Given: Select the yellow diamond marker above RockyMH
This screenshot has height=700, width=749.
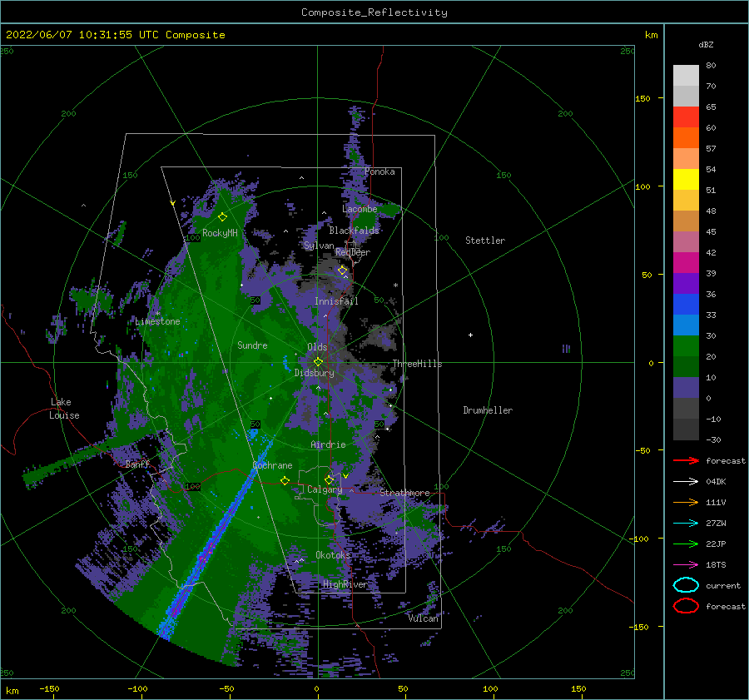Looking at the screenshot, I should [222, 217].
